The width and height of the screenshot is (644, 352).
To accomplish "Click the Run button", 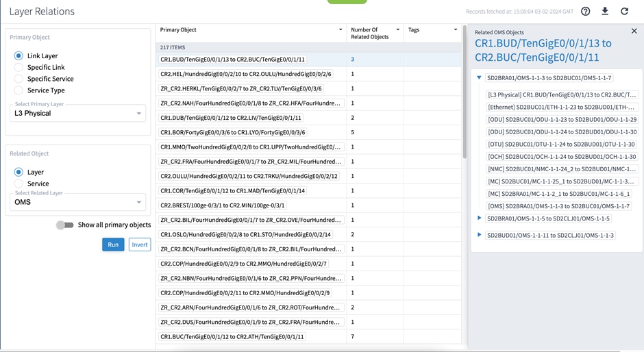I will [x=113, y=244].
